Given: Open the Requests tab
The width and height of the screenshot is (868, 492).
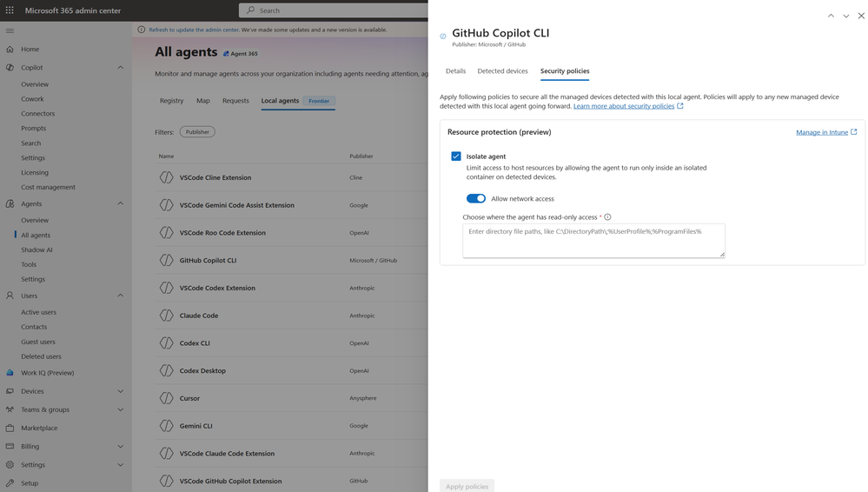Looking at the screenshot, I should tap(235, 101).
